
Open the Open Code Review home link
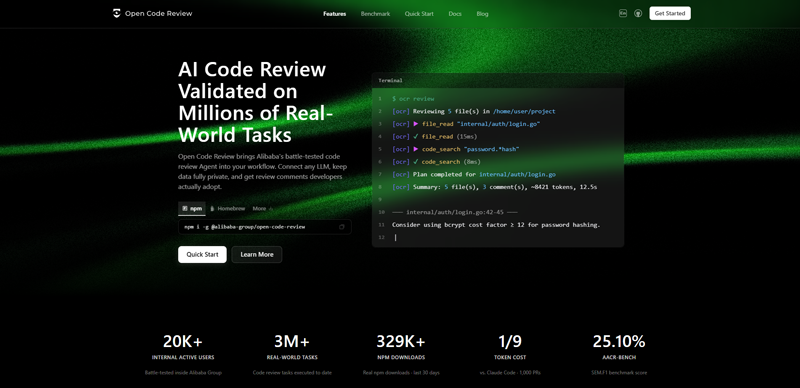coord(153,13)
